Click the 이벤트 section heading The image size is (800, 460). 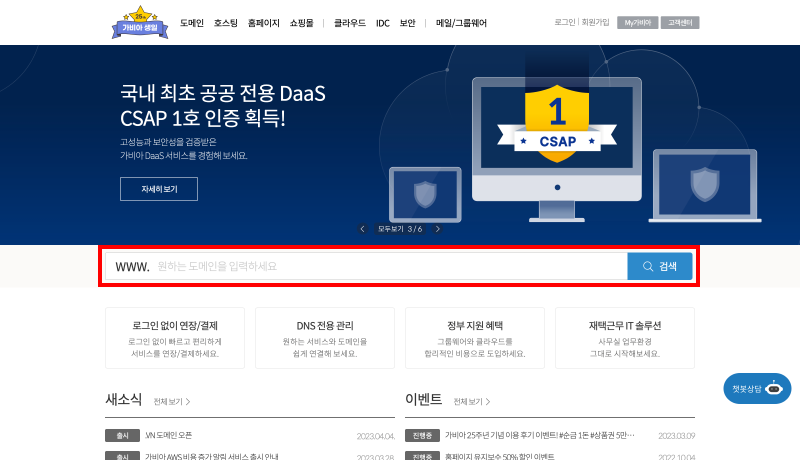point(423,399)
